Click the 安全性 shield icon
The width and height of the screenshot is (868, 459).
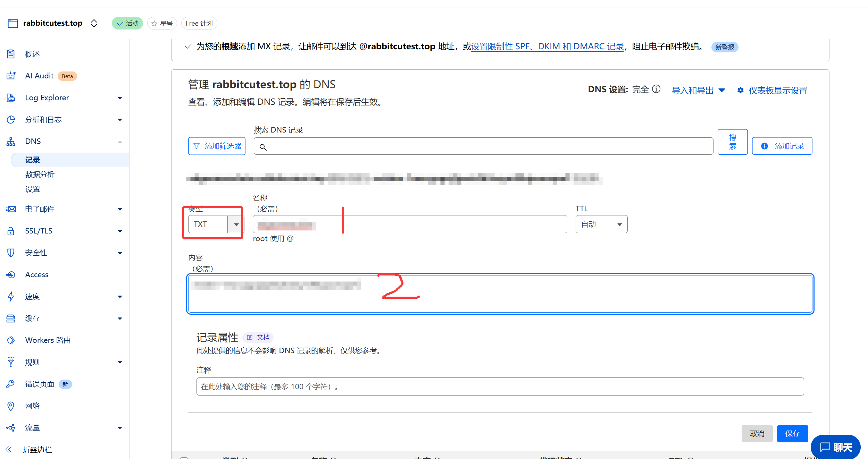11,253
